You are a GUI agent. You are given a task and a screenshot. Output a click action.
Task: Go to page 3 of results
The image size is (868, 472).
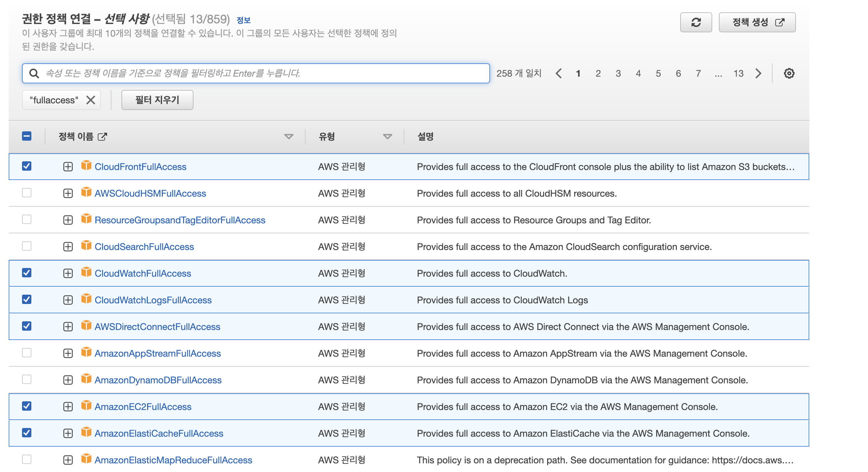tap(618, 73)
